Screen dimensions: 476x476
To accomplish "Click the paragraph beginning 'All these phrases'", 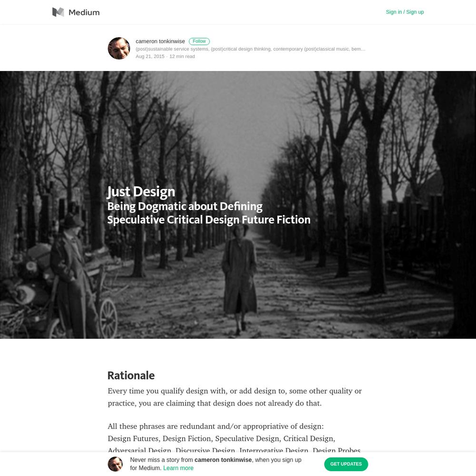I will point(234,438).
